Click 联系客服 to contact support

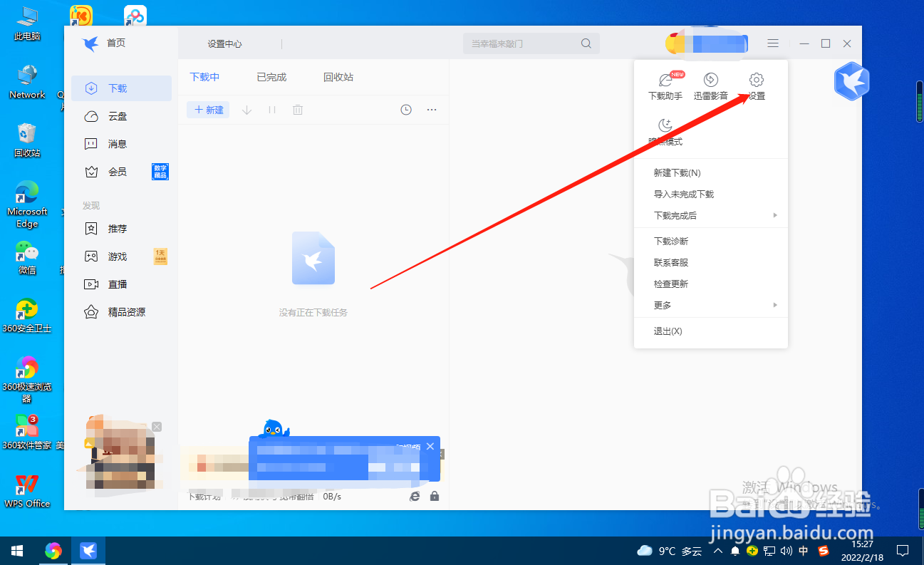tap(670, 261)
